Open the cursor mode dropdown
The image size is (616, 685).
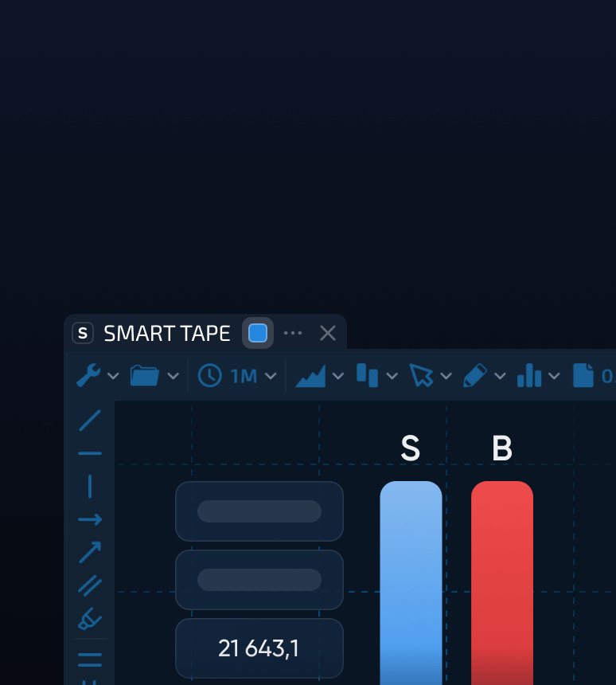pyautogui.click(x=446, y=376)
